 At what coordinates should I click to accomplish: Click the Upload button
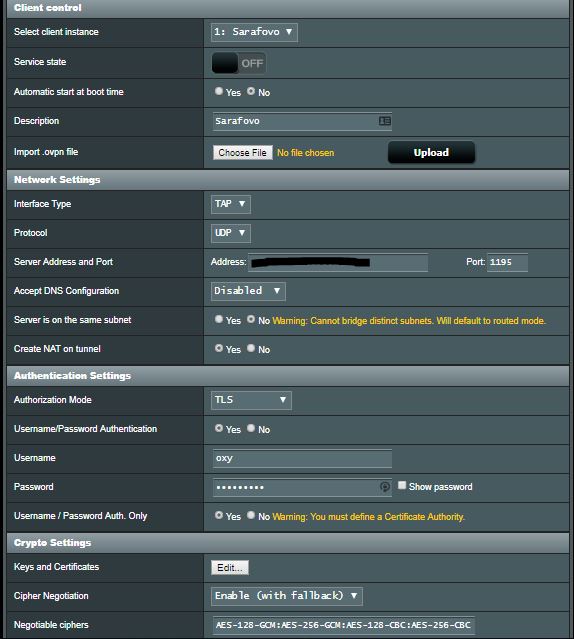click(431, 152)
